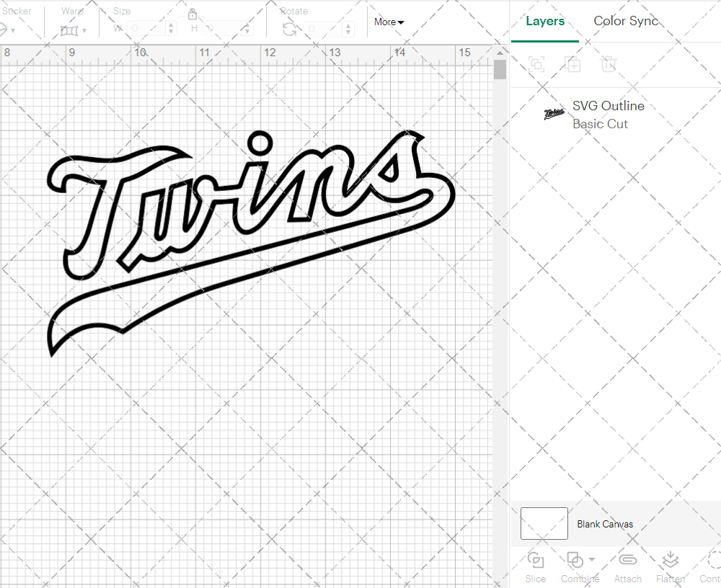Click the vertical canvas scrollbar thumb
This screenshot has width=721, height=588.
click(x=500, y=69)
